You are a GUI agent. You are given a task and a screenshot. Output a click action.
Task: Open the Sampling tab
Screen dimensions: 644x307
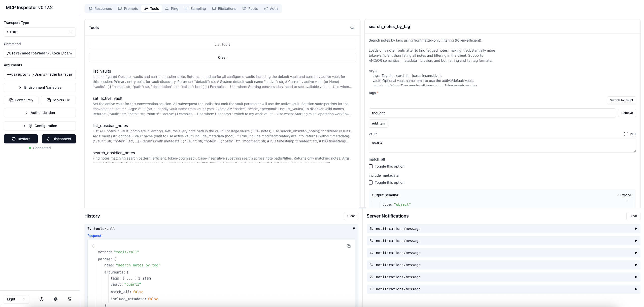tap(195, 9)
